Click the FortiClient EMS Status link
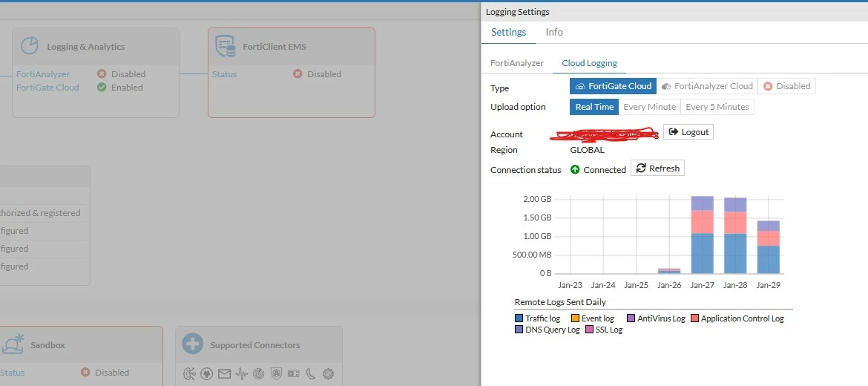This screenshot has height=386, width=868. click(x=224, y=73)
